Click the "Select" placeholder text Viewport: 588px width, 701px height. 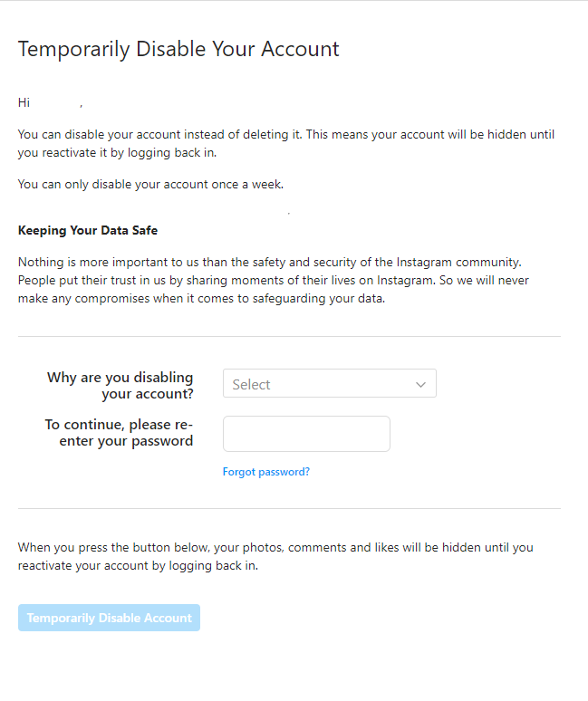[x=252, y=385]
